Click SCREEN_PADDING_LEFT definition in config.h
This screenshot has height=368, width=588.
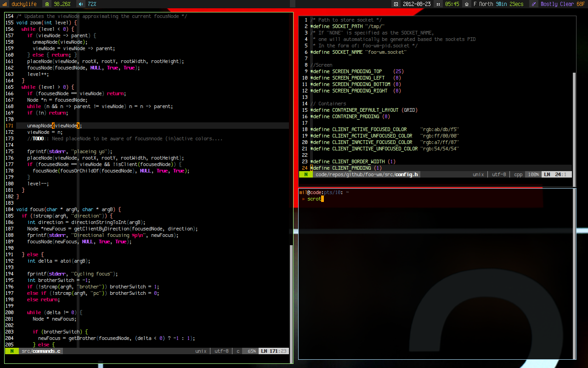click(356, 78)
